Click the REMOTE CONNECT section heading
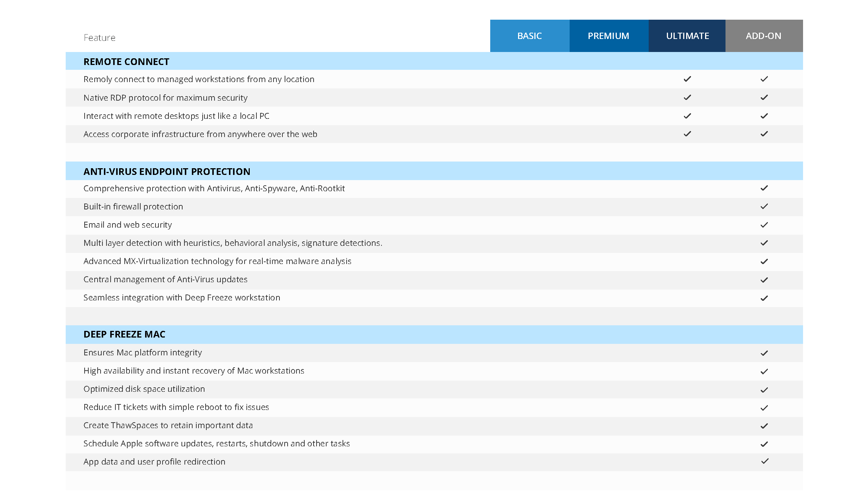Image resolution: width=868 pixels, height=495 pixels. [x=126, y=62]
